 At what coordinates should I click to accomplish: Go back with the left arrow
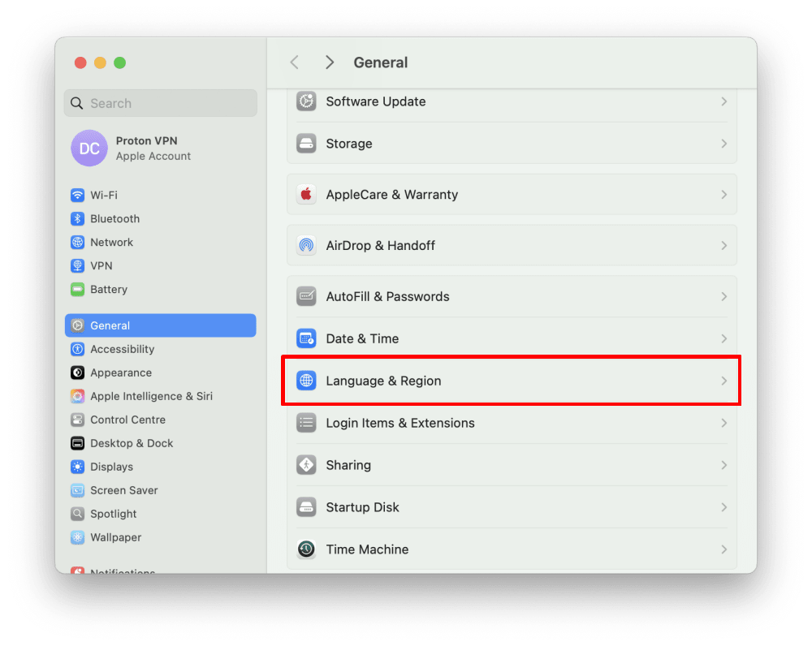coord(295,62)
